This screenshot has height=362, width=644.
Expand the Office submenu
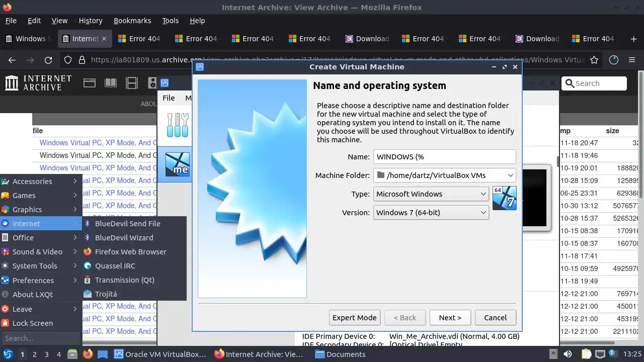click(x=41, y=237)
